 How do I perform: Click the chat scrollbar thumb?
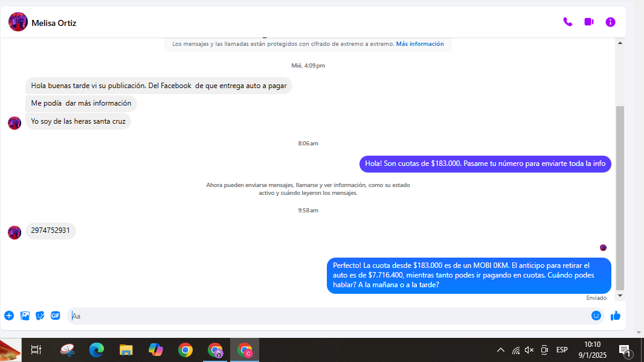620,198
